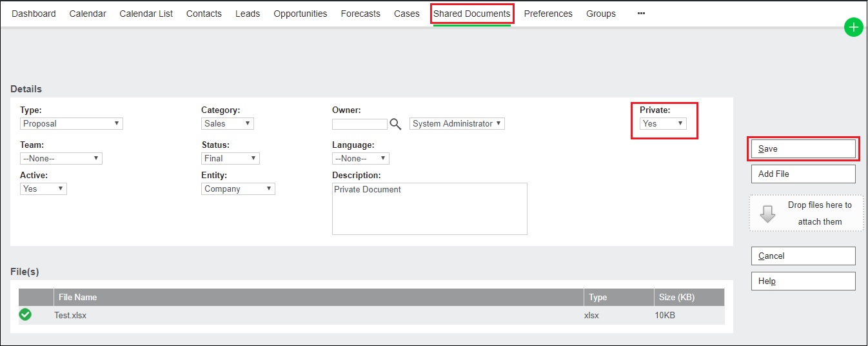This screenshot has height=346, width=868.
Task: Click the Save button
Action: pyautogui.click(x=803, y=148)
